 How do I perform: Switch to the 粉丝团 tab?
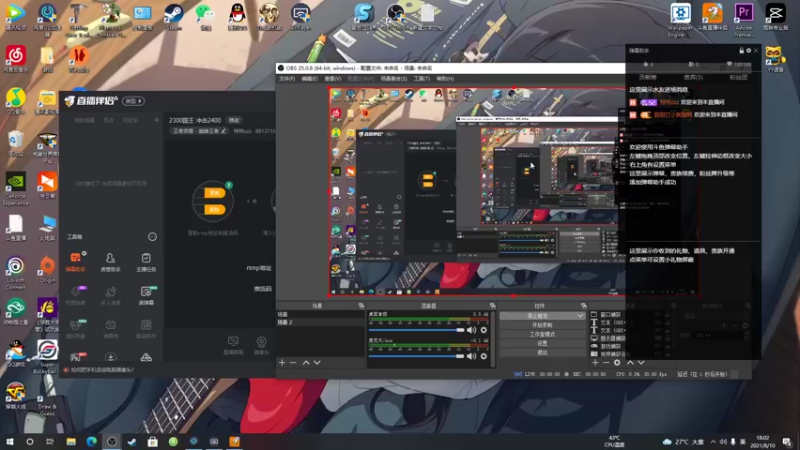pyautogui.click(x=738, y=78)
